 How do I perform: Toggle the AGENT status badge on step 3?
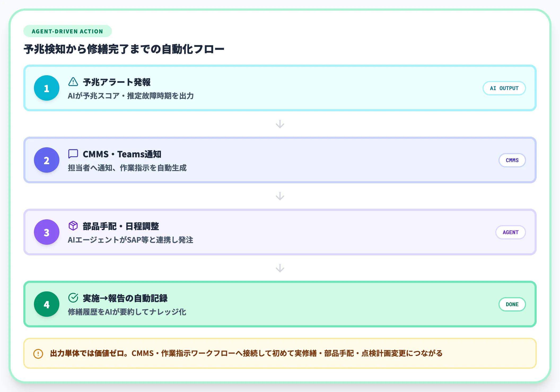[510, 232]
